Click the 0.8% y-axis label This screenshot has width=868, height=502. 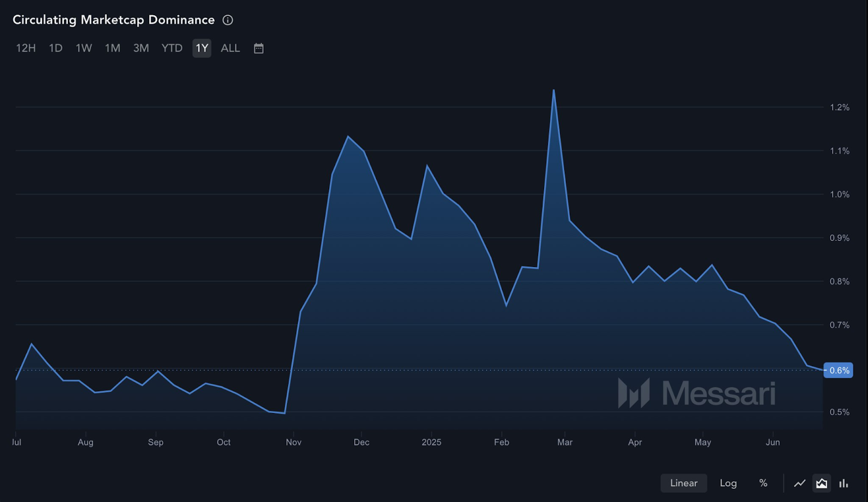[839, 282]
